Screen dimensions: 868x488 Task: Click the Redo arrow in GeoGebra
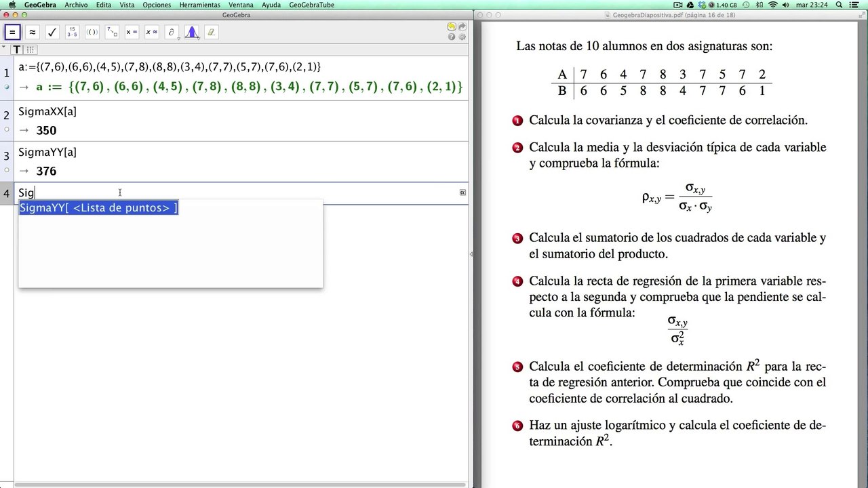point(462,27)
